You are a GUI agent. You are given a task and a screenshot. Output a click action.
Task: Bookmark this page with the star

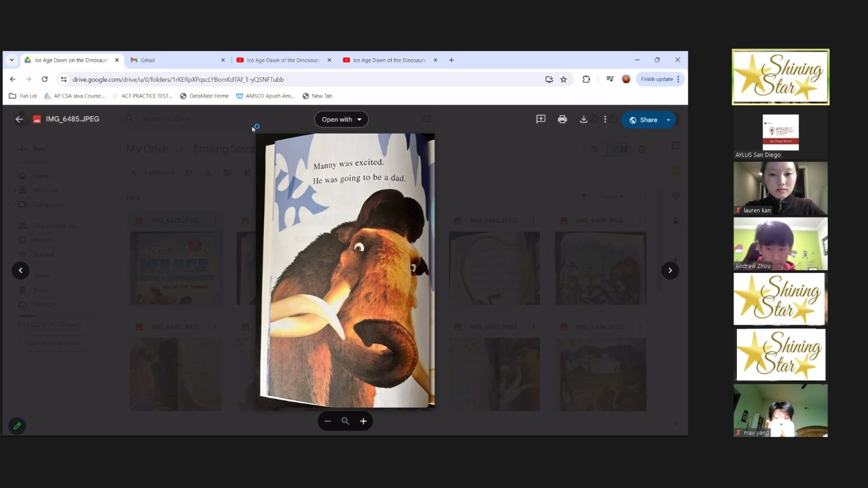tap(563, 80)
